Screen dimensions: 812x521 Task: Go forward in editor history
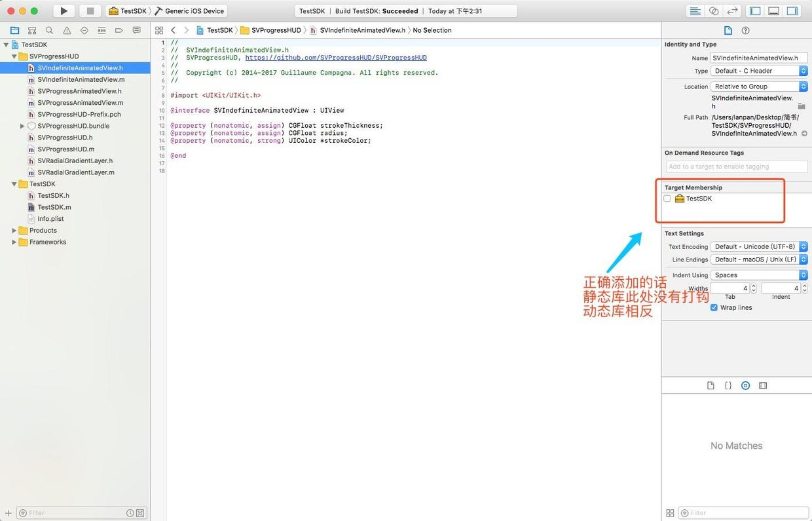pos(186,30)
